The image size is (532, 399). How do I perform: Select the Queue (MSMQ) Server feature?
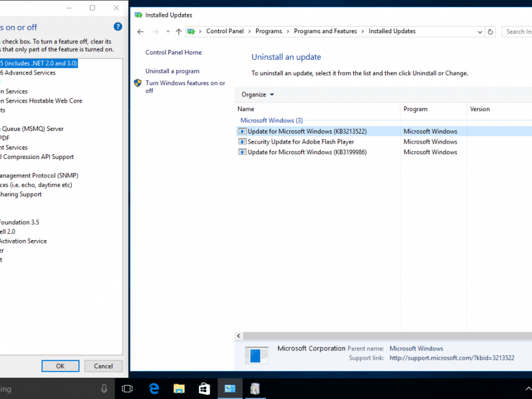pos(32,129)
